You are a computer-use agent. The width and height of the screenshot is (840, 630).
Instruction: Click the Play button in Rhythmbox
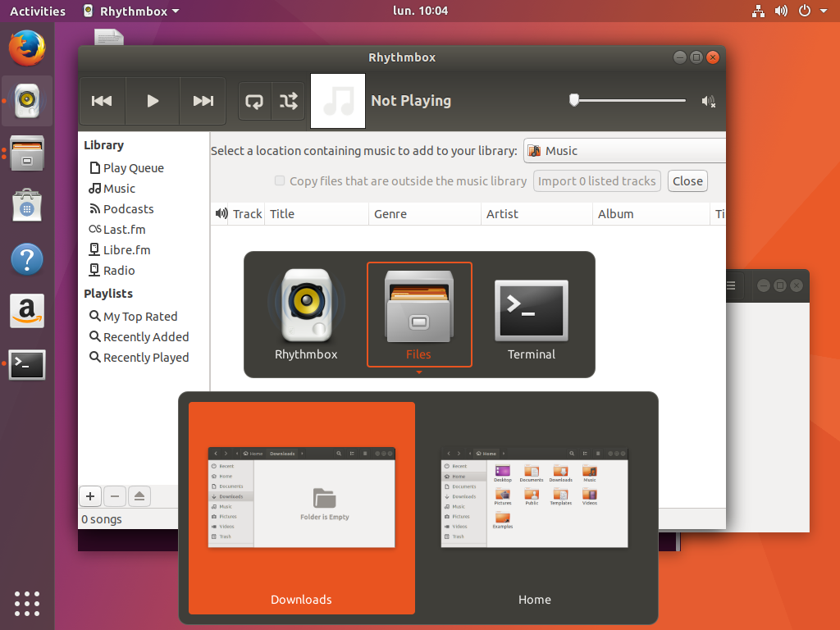click(153, 101)
